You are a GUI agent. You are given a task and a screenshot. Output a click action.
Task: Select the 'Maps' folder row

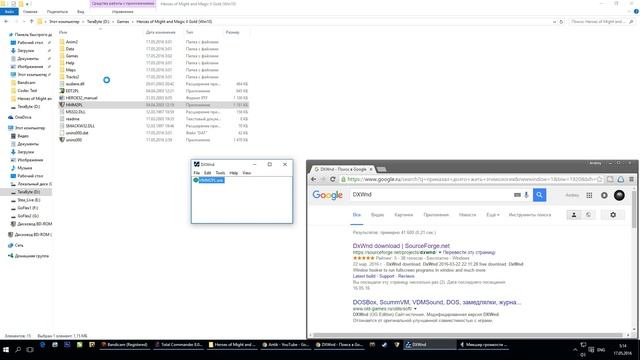point(153,70)
